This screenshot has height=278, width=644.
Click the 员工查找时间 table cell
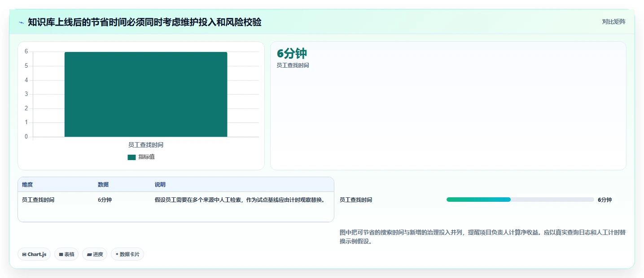tap(38, 200)
